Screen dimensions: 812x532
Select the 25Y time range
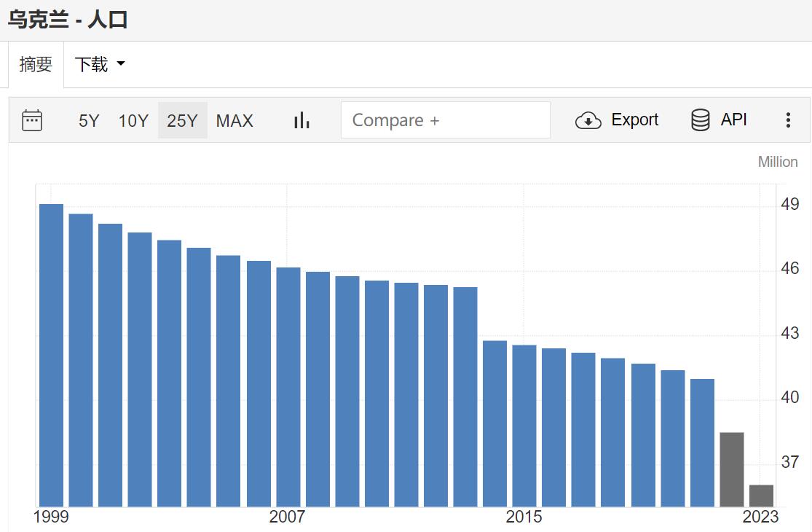coord(182,121)
